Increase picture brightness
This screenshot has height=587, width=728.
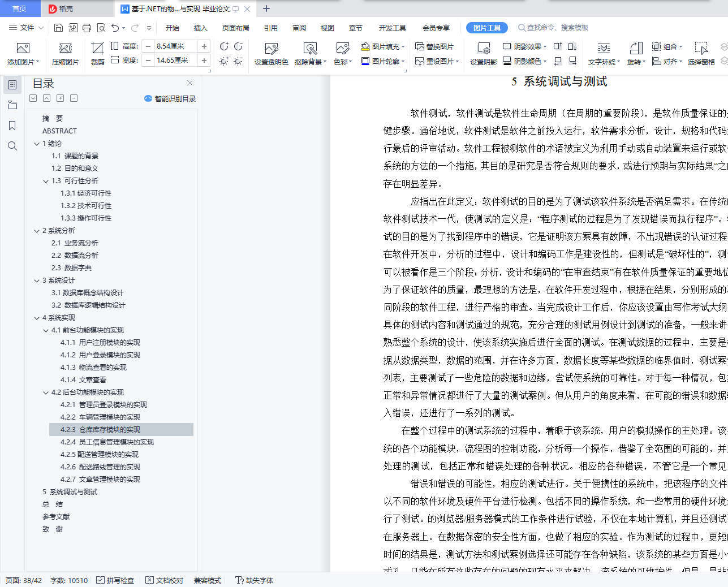pyautogui.click(x=225, y=61)
